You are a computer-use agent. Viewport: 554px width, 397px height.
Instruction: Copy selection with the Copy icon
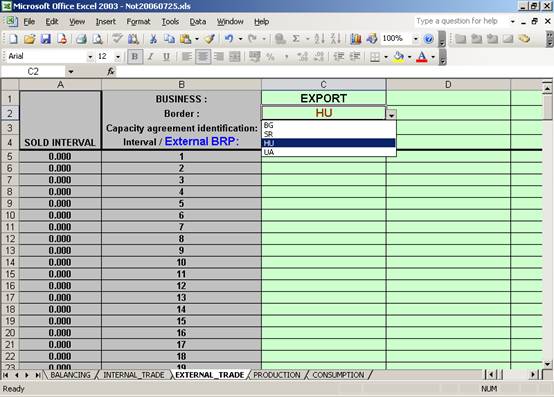169,38
